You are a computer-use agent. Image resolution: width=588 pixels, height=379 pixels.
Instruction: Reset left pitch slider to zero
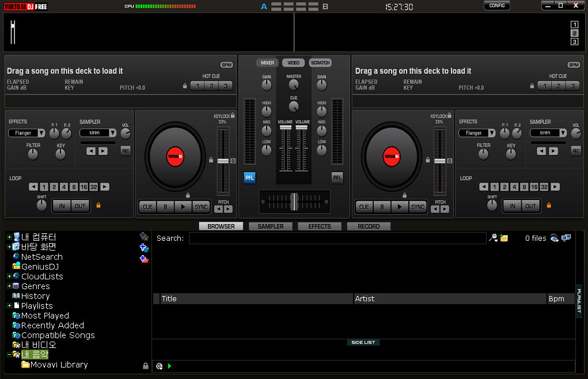tap(233, 161)
